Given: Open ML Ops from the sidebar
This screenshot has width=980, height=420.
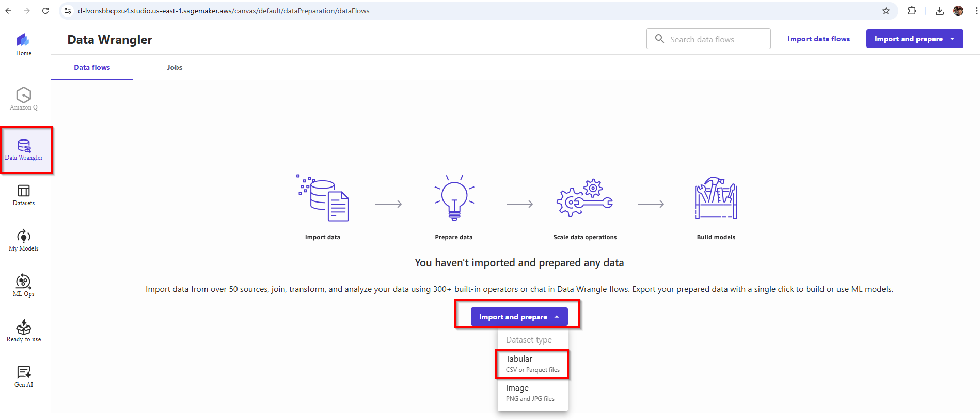Looking at the screenshot, I should pyautogui.click(x=24, y=286).
